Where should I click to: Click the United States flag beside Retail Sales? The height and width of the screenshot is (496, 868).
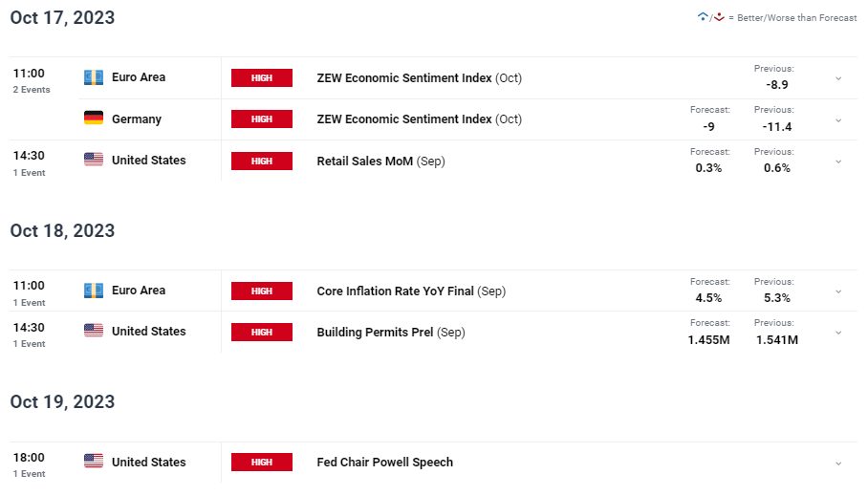94,161
